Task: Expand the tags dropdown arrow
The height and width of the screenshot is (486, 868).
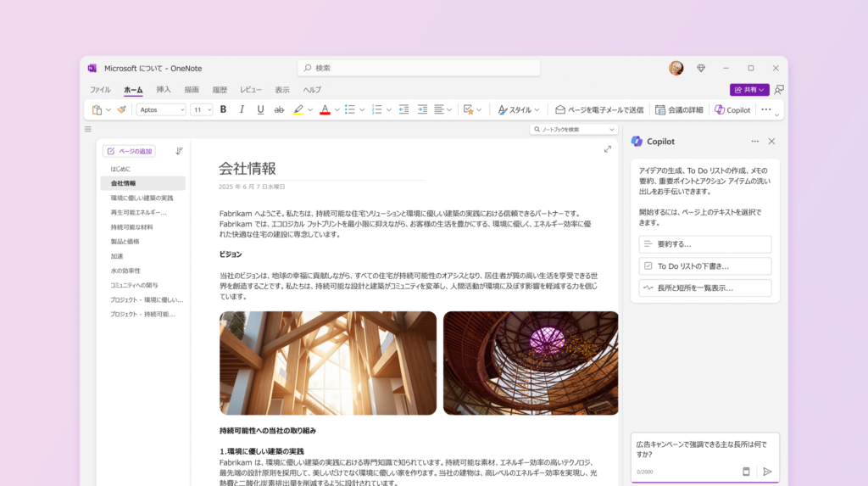Action: tap(479, 109)
